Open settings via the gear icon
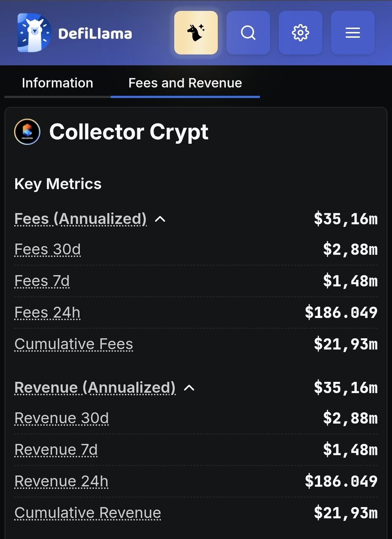This screenshot has width=392, height=539. pyautogui.click(x=300, y=33)
